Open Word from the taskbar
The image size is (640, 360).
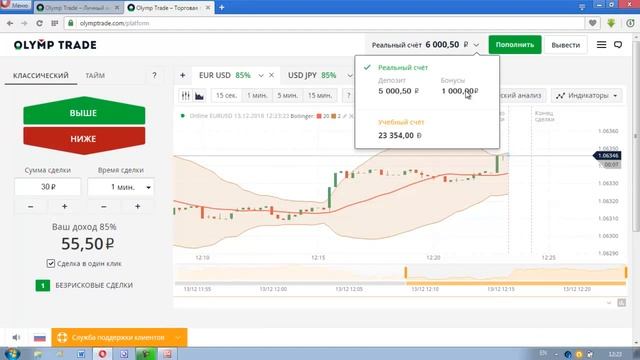tap(81, 354)
